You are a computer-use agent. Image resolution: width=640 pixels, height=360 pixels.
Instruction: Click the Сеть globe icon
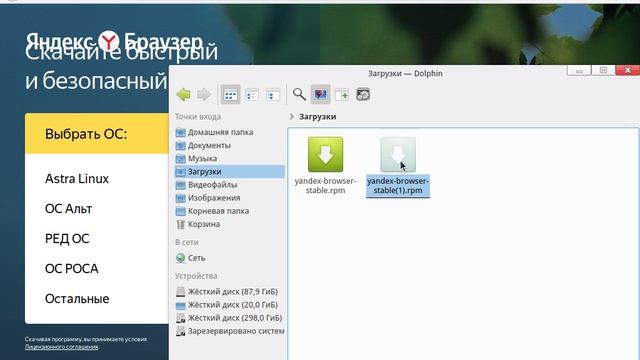[180, 258]
